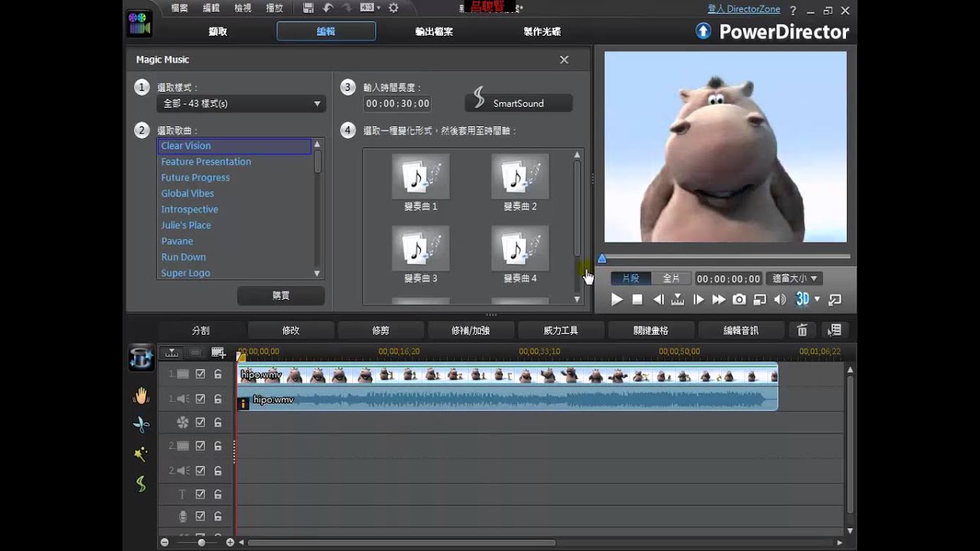The width and height of the screenshot is (980, 551).
Task: Click the preview seek slider handle
Action: tap(602, 259)
